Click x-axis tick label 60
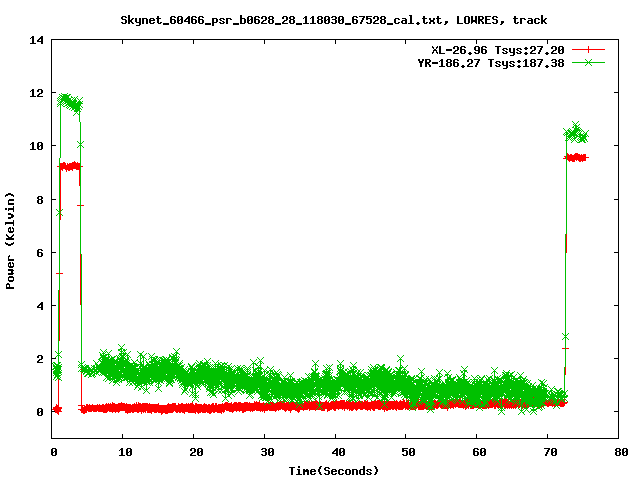This screenshot has width=640, height=480. pos(480,452)
